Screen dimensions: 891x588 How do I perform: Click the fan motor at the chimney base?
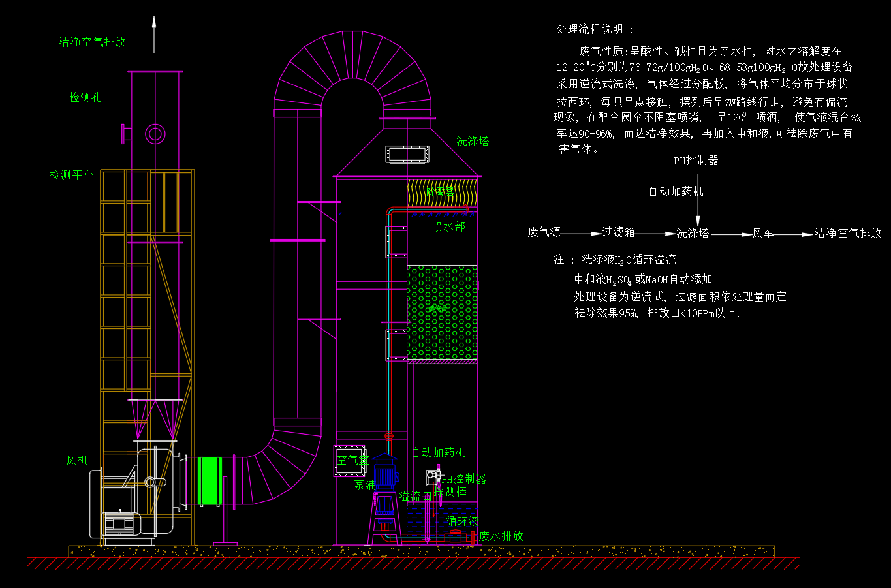[x=119, y=523]
